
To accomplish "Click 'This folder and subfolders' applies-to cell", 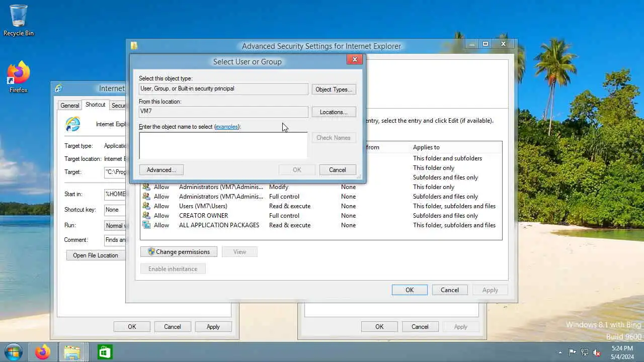I will tap(447, 158).
